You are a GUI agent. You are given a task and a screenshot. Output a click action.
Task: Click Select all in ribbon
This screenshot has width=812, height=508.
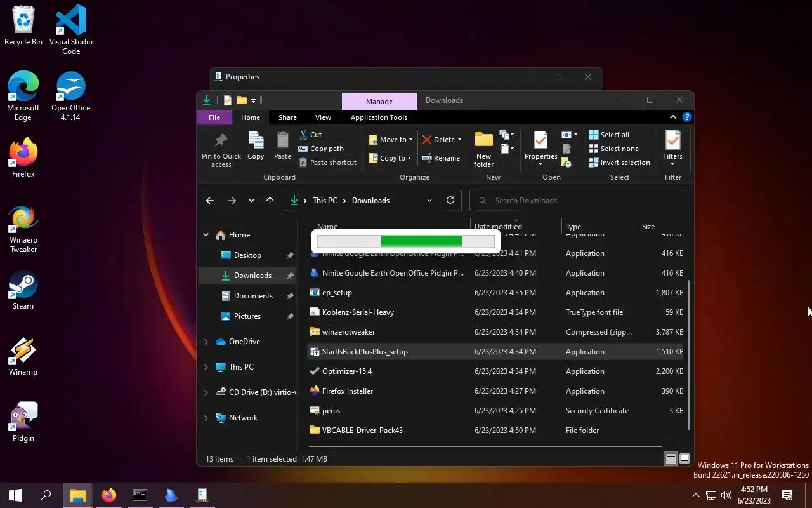point(609,135)
